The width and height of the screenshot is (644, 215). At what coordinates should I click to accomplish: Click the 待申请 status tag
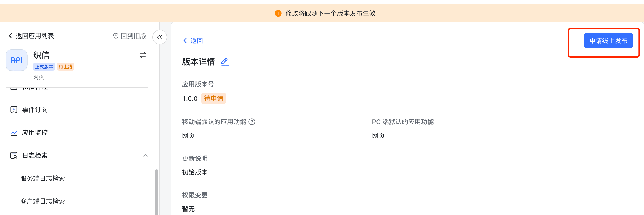coord(213,98)
